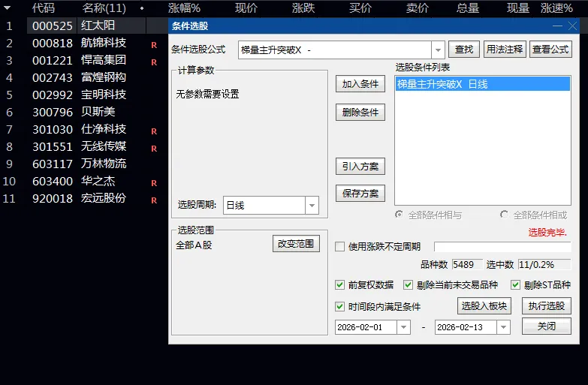The height and width of the screenshot is (385, 588).
Task: Click the end date field 2026-02-13
Action: point(466,327)
